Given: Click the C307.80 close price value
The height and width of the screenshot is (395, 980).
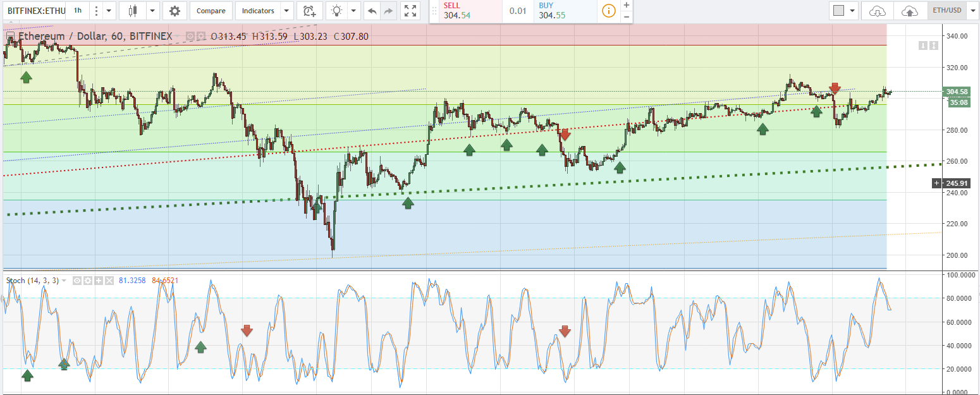Looking at the screenshot, I should 351,37.
